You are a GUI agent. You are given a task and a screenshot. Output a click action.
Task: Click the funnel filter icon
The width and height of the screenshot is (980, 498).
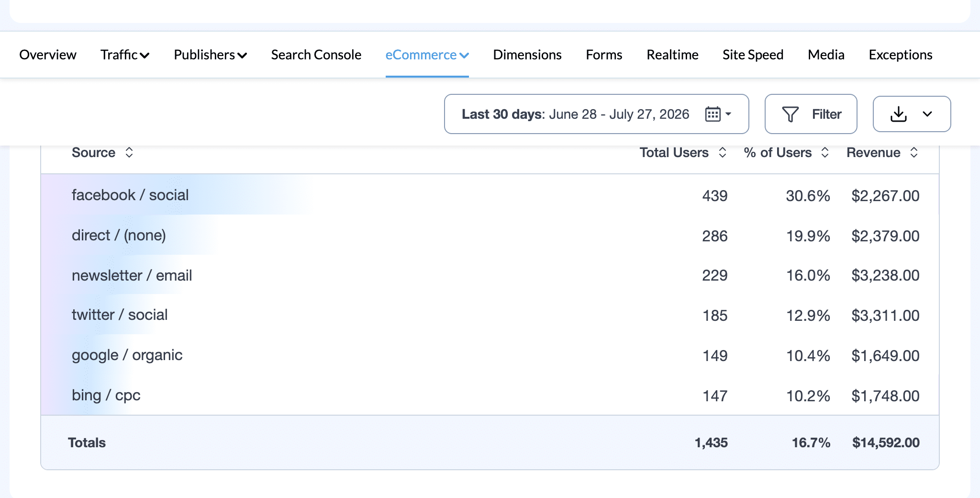[790, 114]
